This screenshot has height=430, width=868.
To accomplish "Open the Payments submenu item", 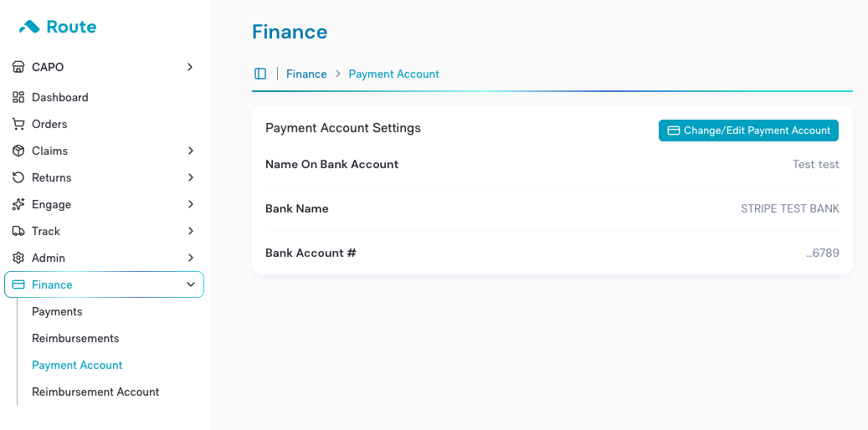I will [57, 311].
